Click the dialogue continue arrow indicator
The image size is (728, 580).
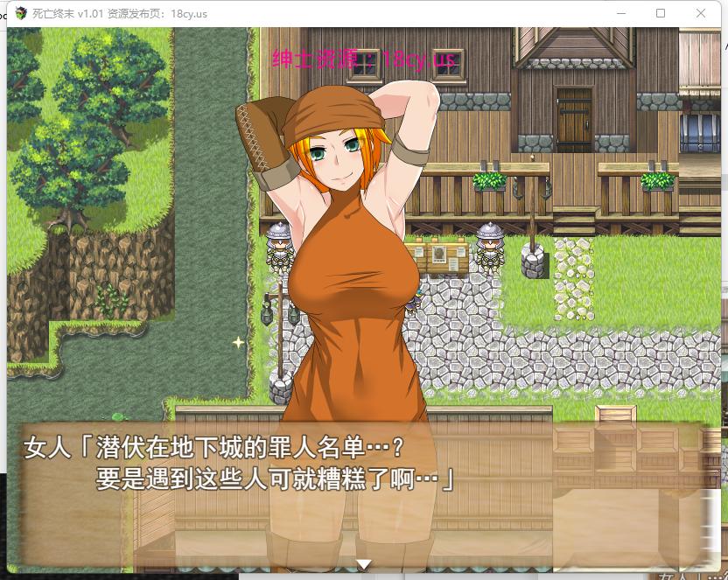click(363, 564)
